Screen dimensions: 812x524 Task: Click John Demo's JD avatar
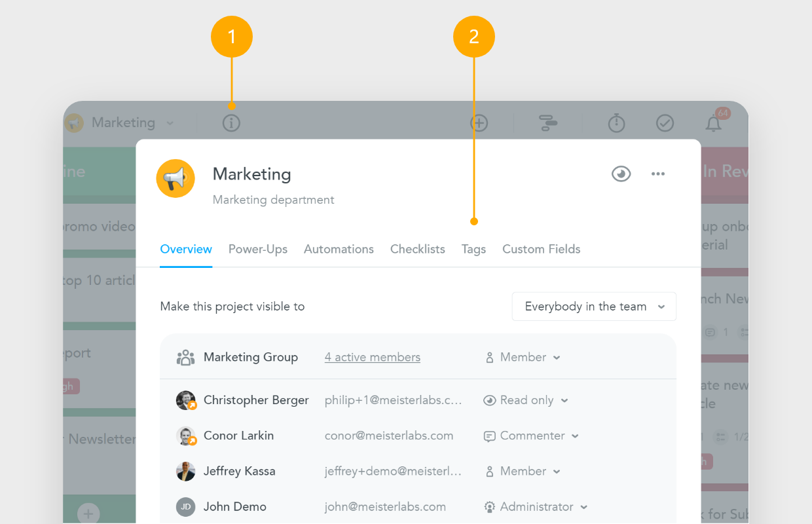(186, 506)
